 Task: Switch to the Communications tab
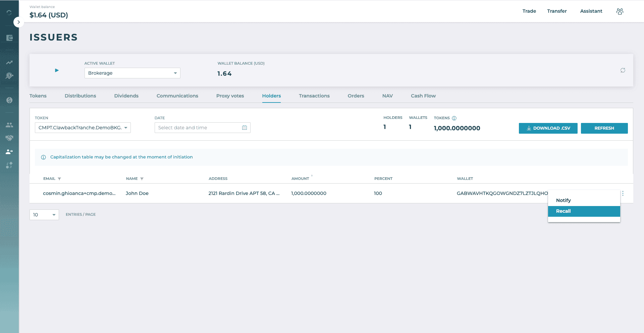click(x=177, y=96)
